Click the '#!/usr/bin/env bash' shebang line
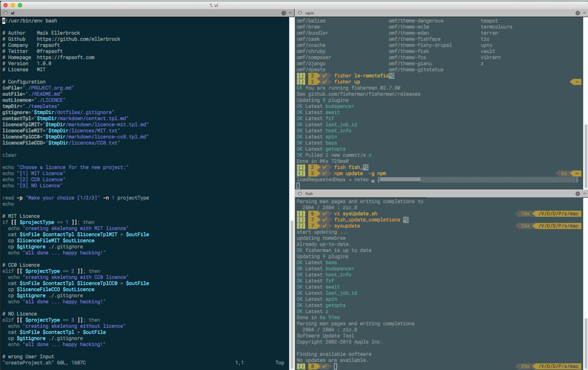Screen dimensions: 588x370 click(x=30, y=21)
